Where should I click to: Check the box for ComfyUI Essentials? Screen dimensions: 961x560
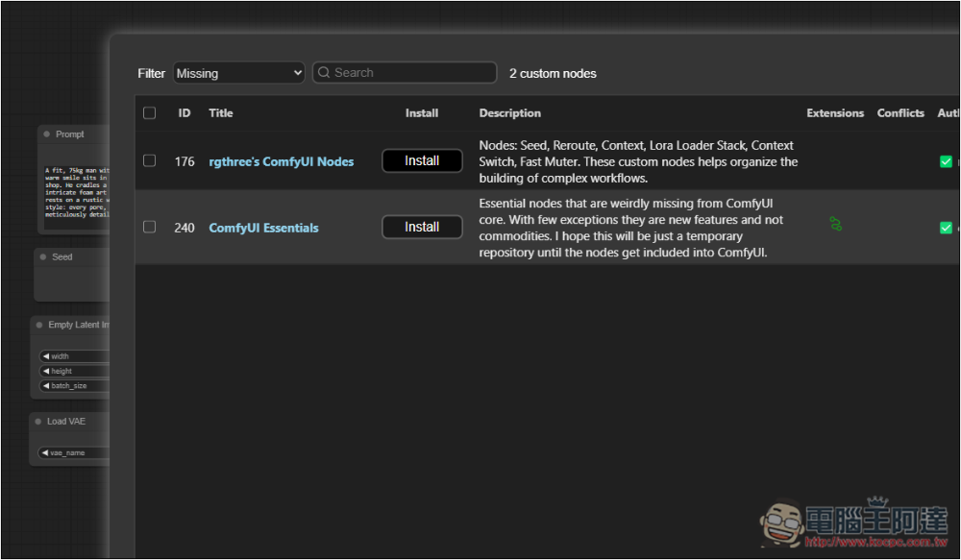coord(149,227)
